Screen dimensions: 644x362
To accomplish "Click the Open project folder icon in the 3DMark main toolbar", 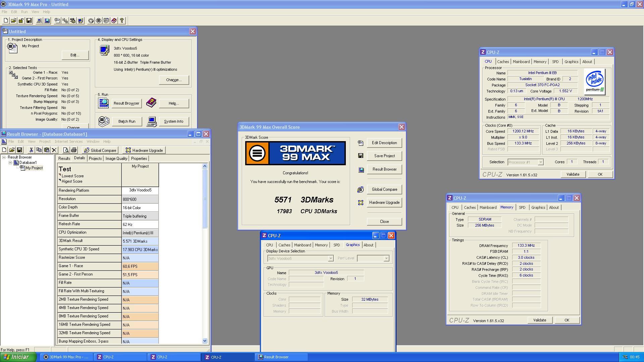I will click(x=13, y=21).
